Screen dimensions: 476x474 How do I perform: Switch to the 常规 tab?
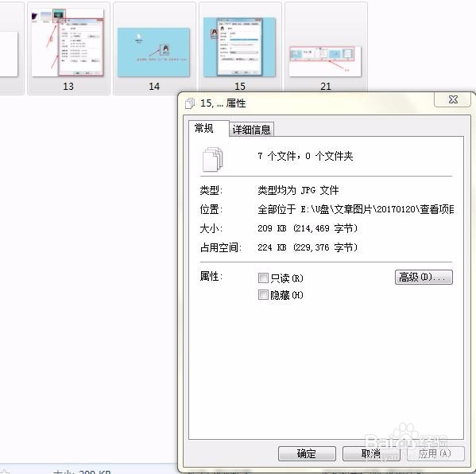pos(208,129)
